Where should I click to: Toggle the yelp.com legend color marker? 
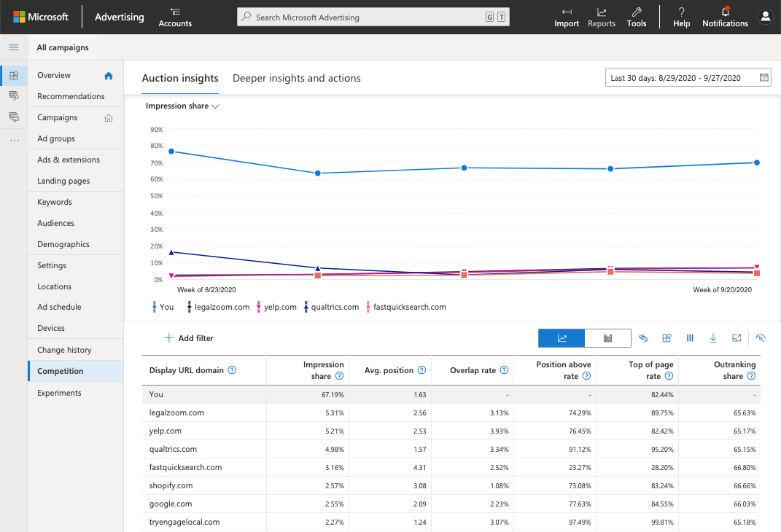258,307
